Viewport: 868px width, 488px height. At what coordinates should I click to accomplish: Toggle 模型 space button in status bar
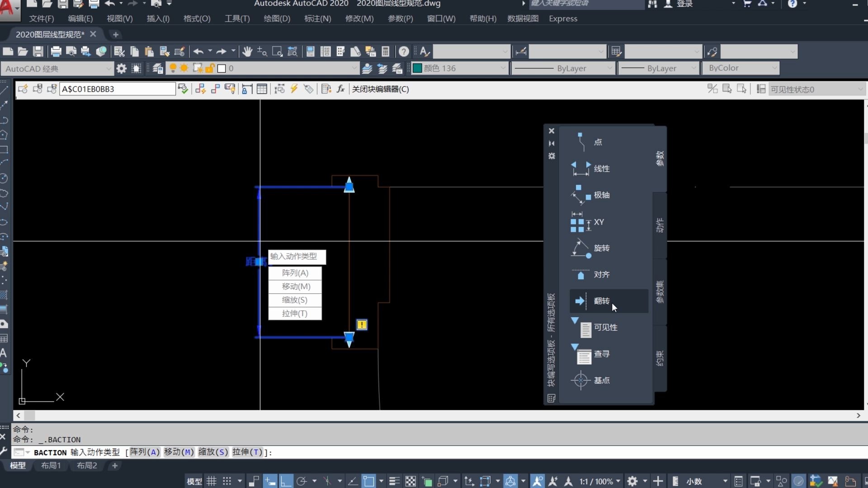(x=194, y=482)
